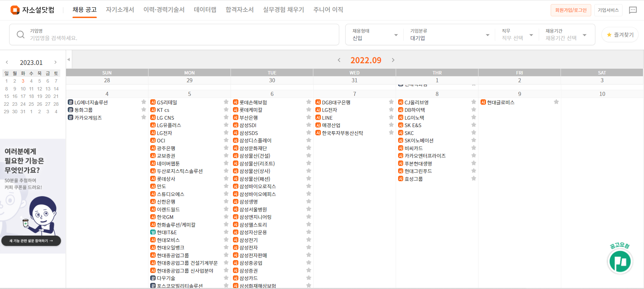The width and height of the screenshot is (644, 289).
Task: Go to next month in main calendar
Action: [393, 60]
